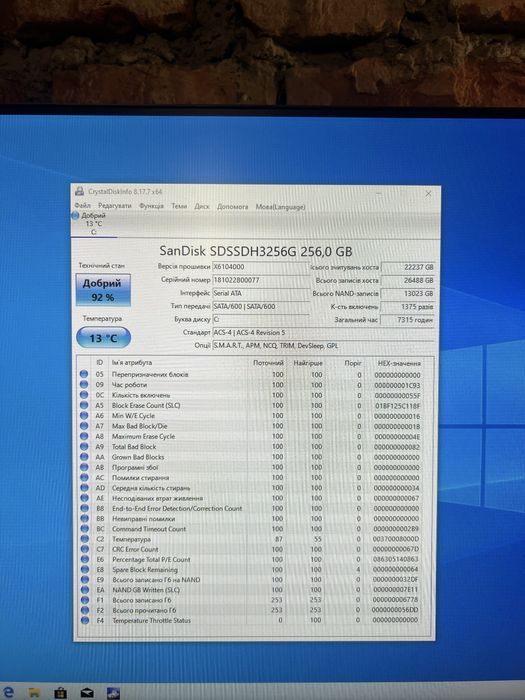Click status icon for C2 Температура attribute
Viewport: 525px width, 700px height.
click(84, 539)
